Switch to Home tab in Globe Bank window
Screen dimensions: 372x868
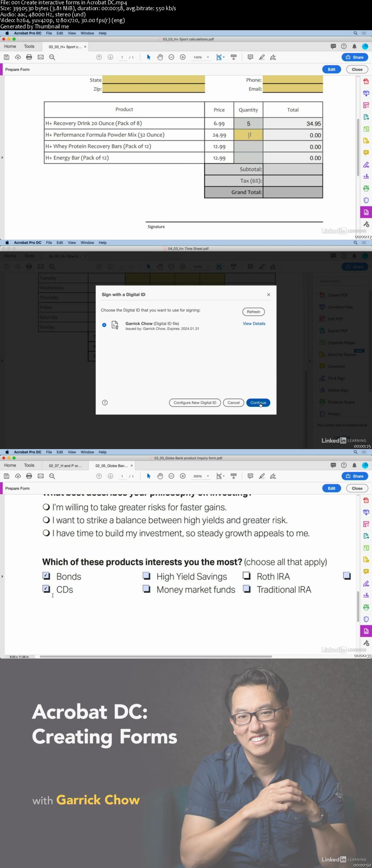[10, 465]
